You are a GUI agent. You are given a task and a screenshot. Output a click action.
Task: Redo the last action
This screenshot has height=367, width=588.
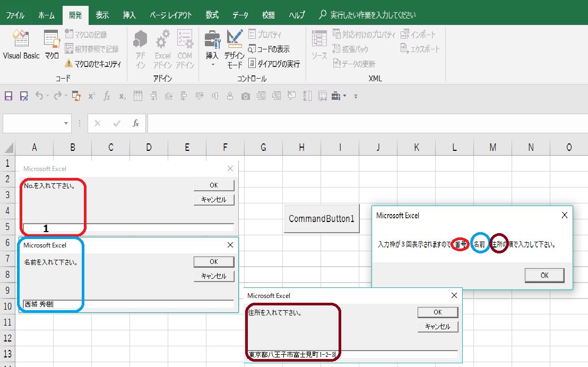coord(57,96)
